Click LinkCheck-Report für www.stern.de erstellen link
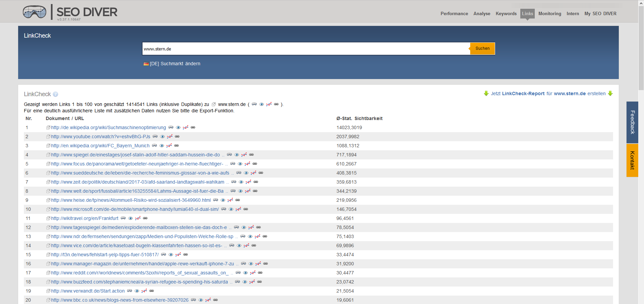 (548, 93)
